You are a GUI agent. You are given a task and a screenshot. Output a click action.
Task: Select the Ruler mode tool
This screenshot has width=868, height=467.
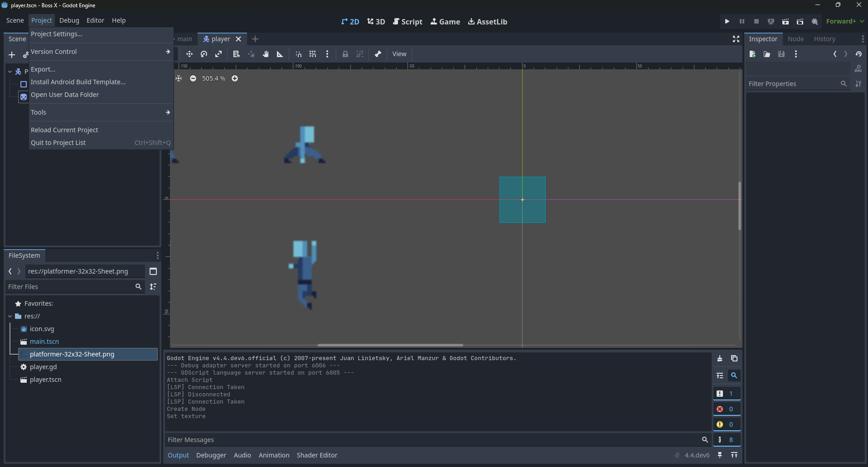pos(280,54)
